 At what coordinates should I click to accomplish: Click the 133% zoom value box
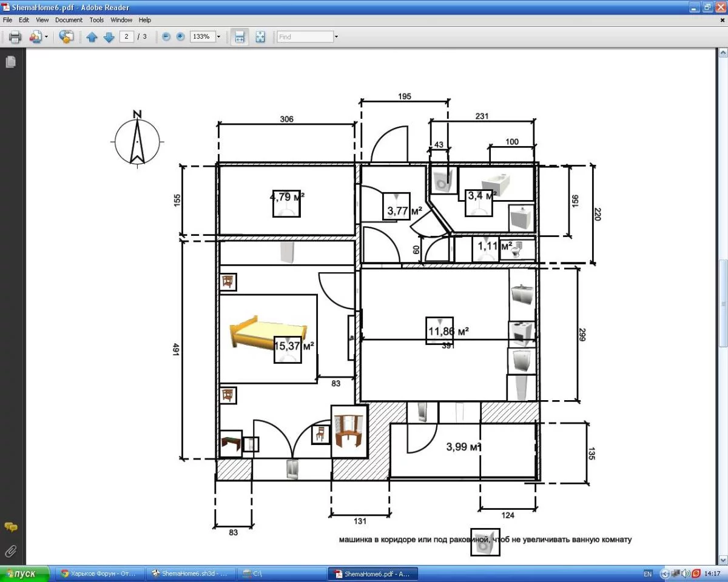[x=202, y=37]
